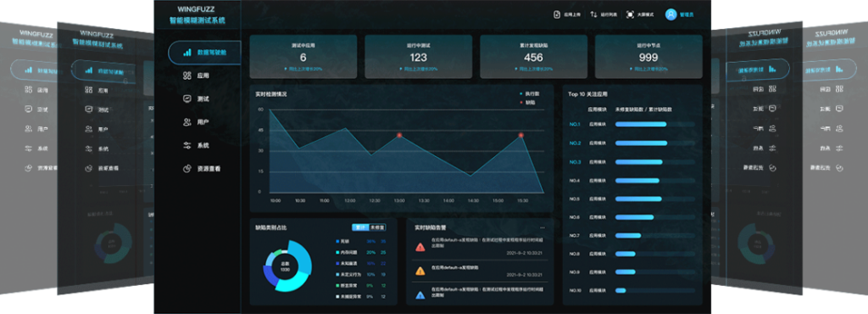Screen dimensions: 868x314
Task: Click the NO.2 rank label
Action: (575, 143)
